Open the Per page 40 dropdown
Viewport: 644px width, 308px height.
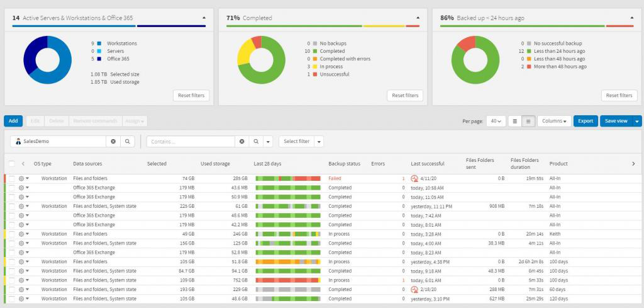pos(496,121)
